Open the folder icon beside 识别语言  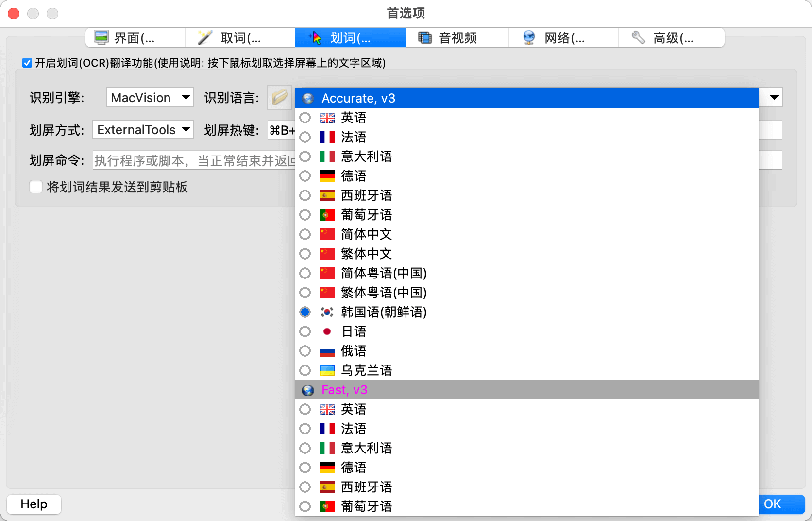click(x=279, y=97)
